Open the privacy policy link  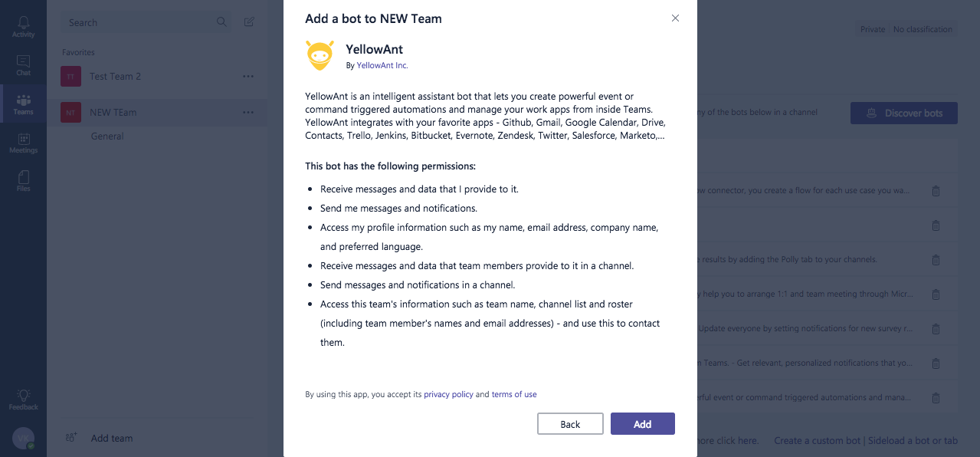click(x=448, y=394)
